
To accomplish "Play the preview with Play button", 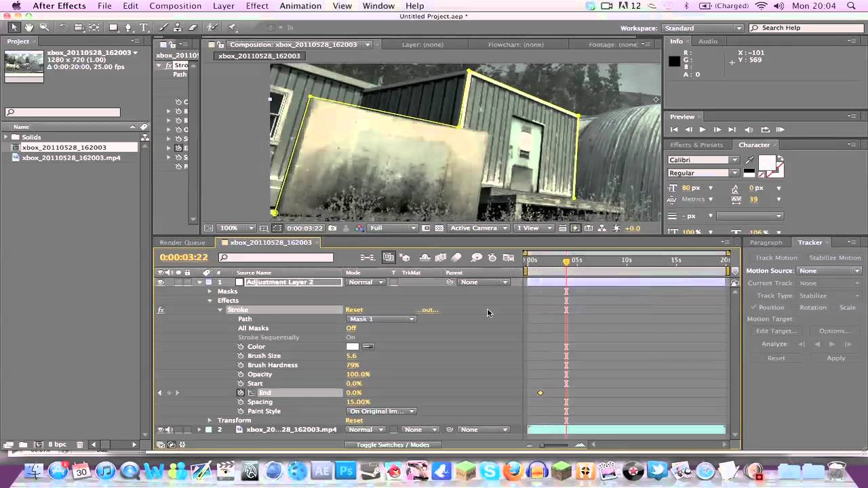I will 703,129.
